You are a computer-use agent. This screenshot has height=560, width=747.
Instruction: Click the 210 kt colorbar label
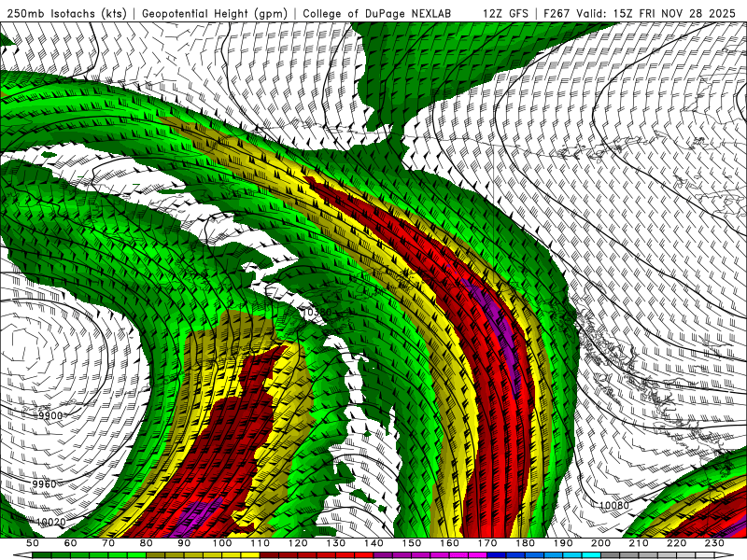[x=639, y=543]
